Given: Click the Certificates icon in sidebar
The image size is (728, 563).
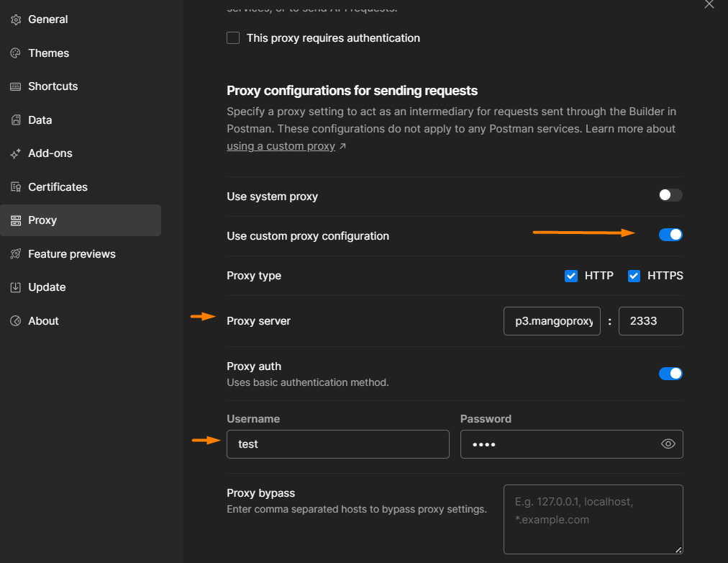Looking at the screenshot, I should click(16, 187).
